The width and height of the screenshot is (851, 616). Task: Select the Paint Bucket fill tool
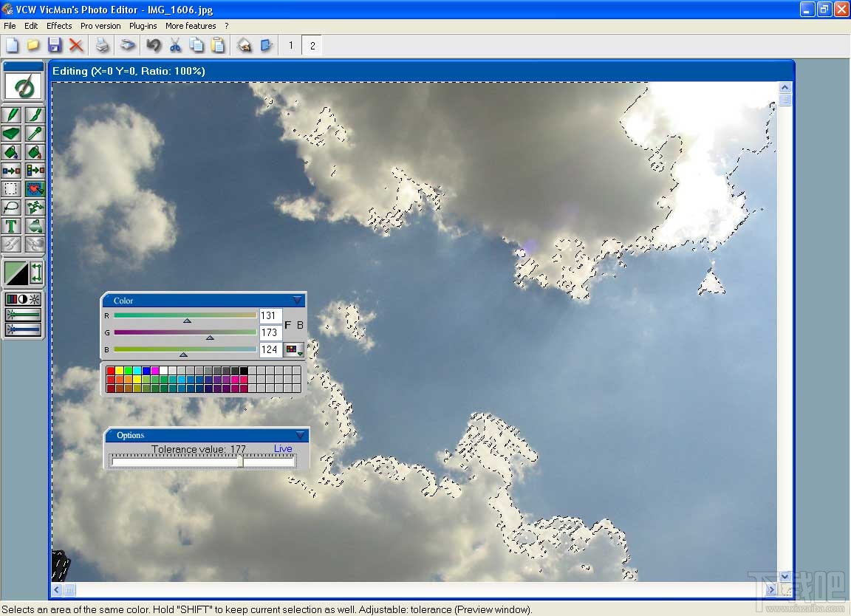11,152
